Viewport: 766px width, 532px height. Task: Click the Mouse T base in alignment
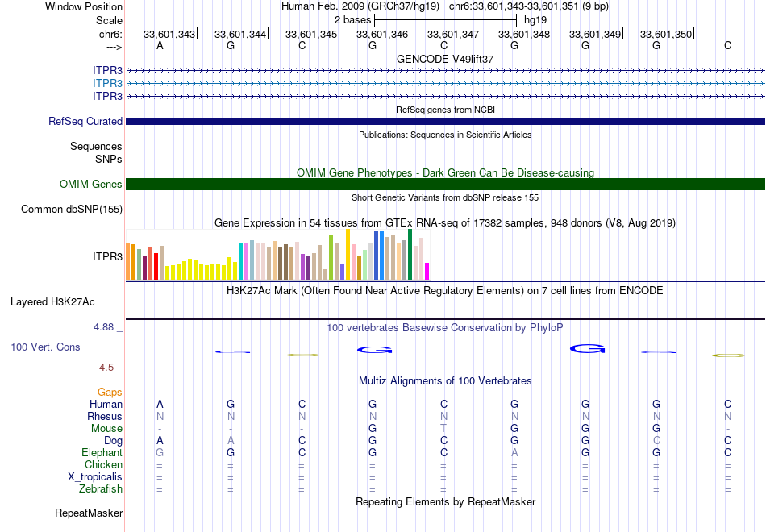[443, 429]
